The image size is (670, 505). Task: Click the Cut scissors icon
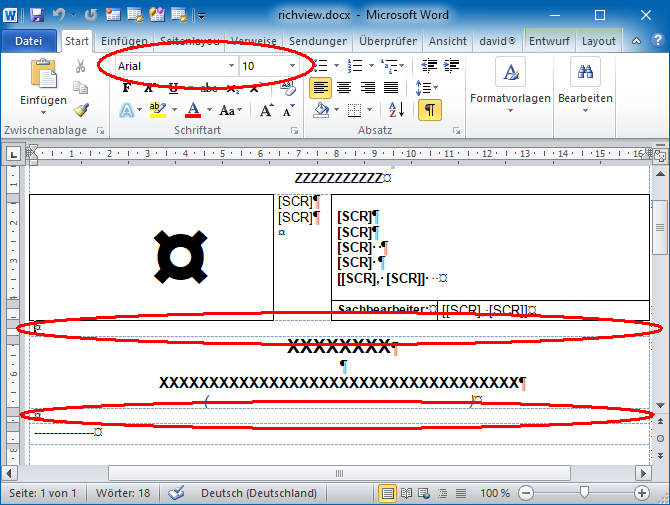[x=80, y=66]
